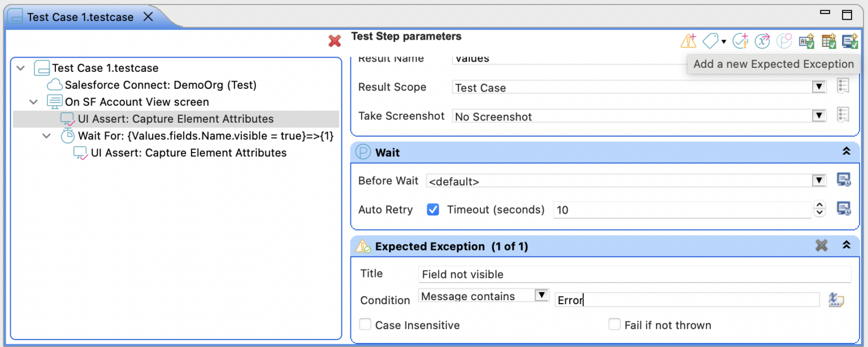Open the Message contains condition dropdown
The image size is (868, 347).
(x=541, y=296)
